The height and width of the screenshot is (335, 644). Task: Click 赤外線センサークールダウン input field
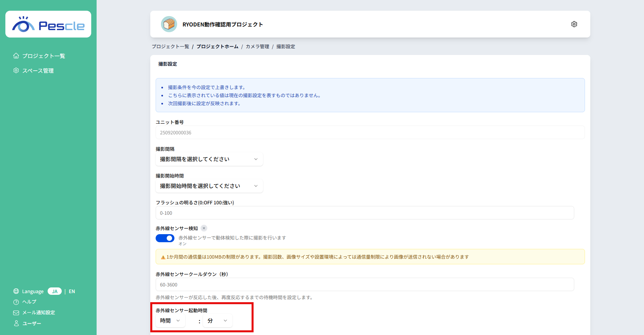point(365,284)
